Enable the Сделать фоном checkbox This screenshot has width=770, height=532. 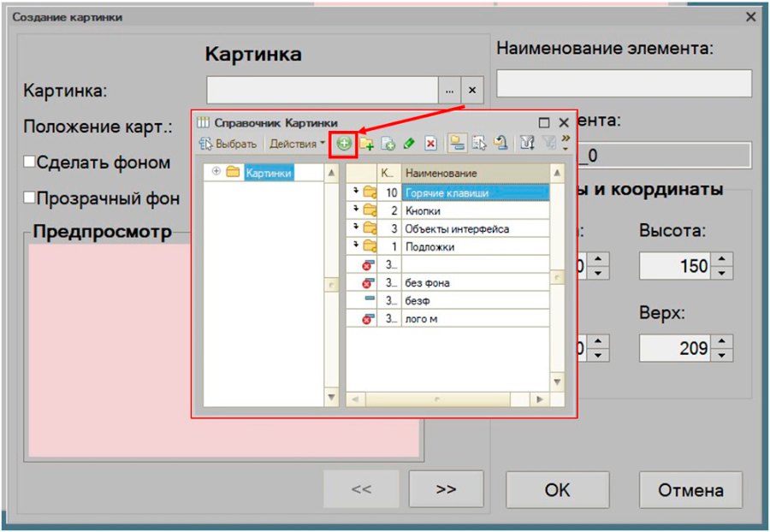point(29,162)
